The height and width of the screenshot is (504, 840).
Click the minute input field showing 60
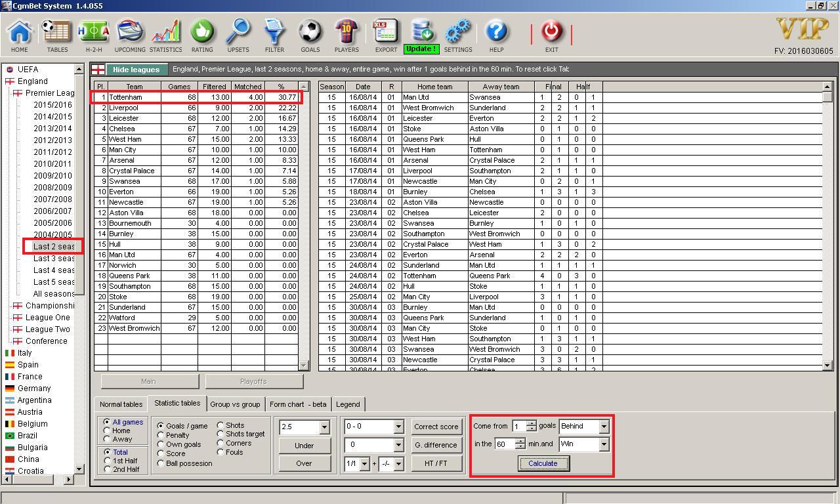(x=505, y=444)
